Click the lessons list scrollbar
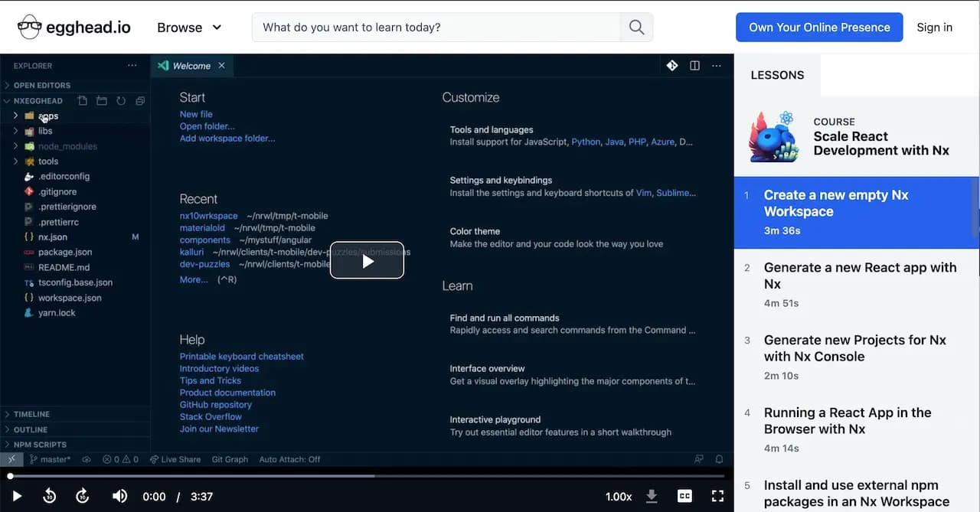980x512 pixels. pyautogui.click(x=976, y=207)
